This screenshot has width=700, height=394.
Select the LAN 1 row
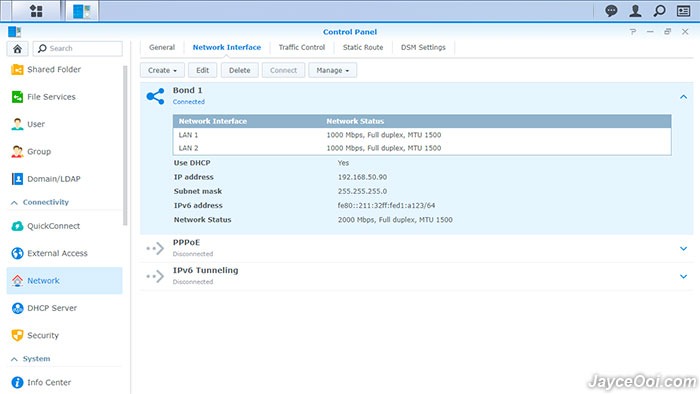click(x=422, y=135)
